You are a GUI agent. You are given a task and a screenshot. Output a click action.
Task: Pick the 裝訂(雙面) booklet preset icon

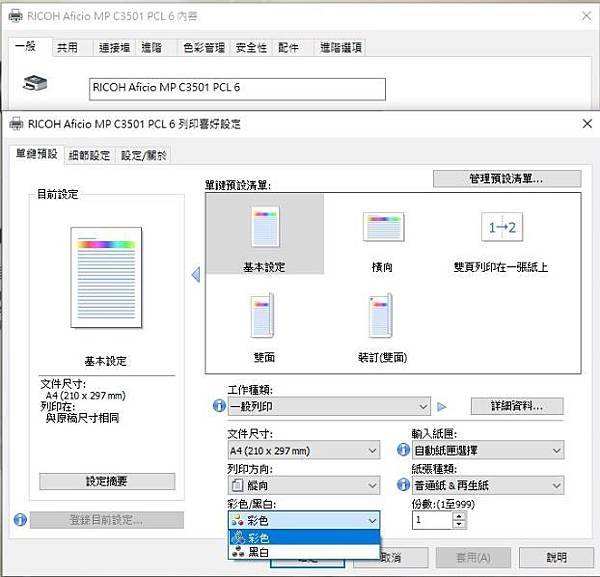tap(381, 315)
